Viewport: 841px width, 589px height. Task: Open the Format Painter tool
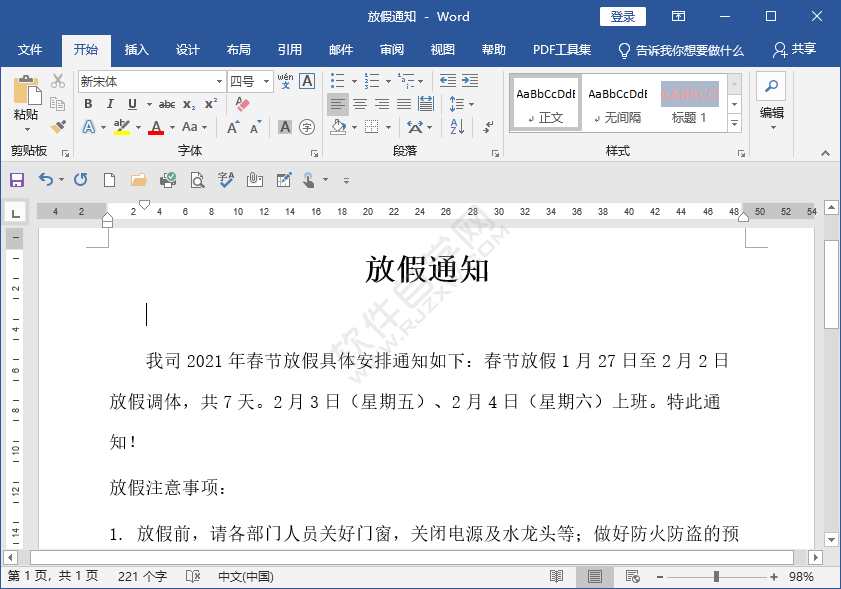pos(57,125)
